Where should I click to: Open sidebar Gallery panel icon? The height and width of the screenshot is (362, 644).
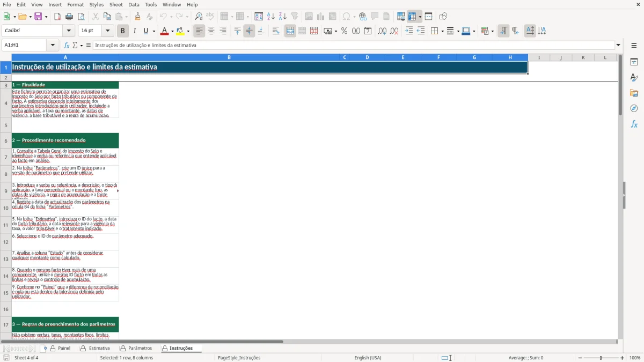tap(634, 93)
